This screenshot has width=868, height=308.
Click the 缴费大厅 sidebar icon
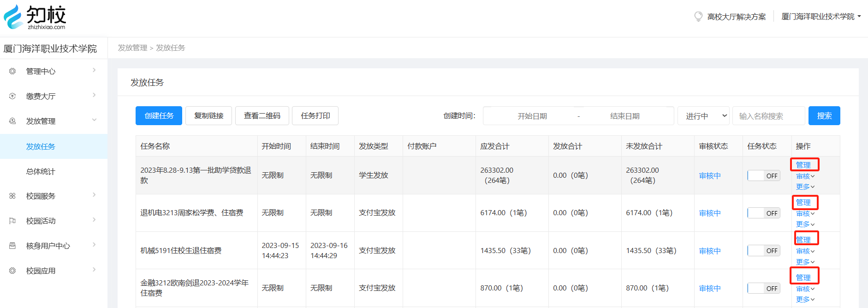(12, 96)
